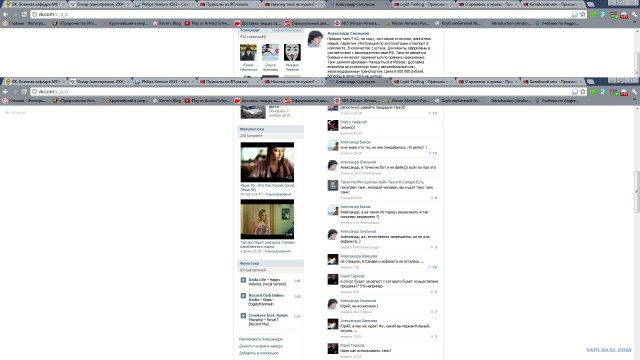Like Александр Быков's repost comment

point(433,153)
